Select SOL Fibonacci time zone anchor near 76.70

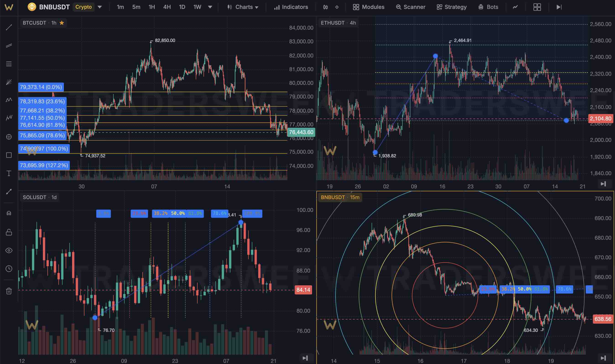95,318
